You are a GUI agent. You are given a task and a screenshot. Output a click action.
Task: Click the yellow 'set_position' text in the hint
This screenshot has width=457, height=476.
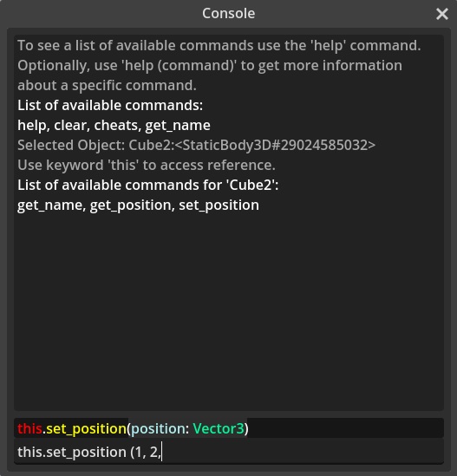86,428
